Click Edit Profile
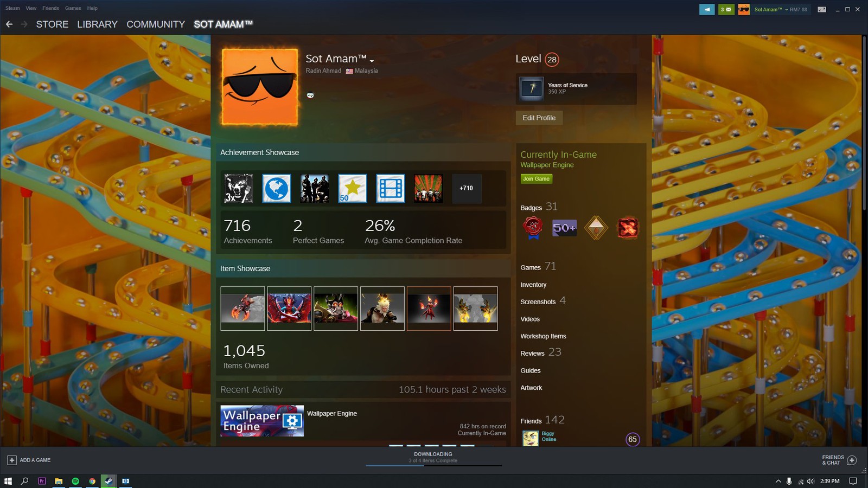868x488 pixels. (x=539, y=118)
